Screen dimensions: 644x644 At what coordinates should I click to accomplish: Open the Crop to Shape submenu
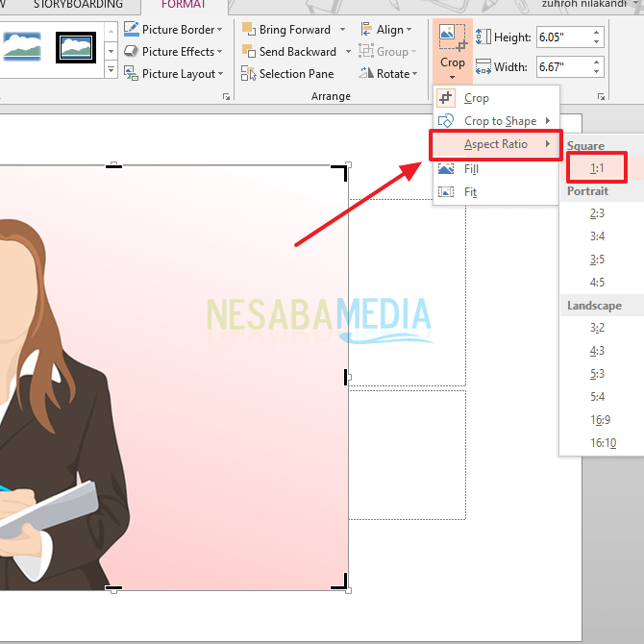[497, 121]
